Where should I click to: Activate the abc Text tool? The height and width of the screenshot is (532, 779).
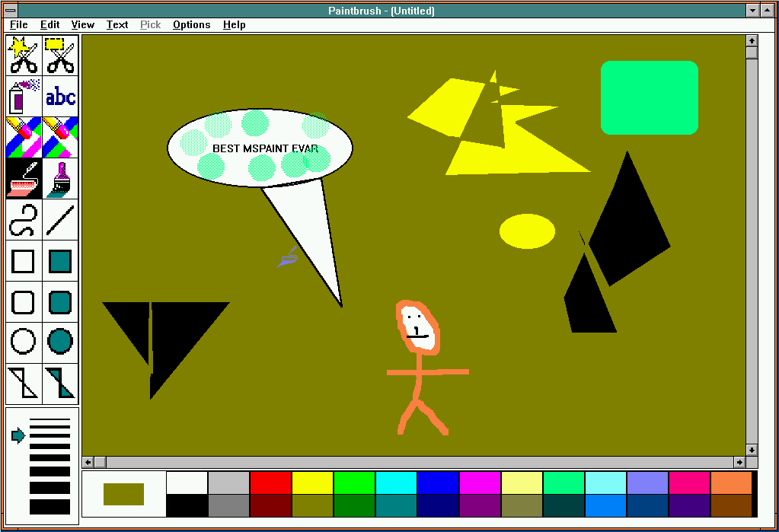click(60, 97)
